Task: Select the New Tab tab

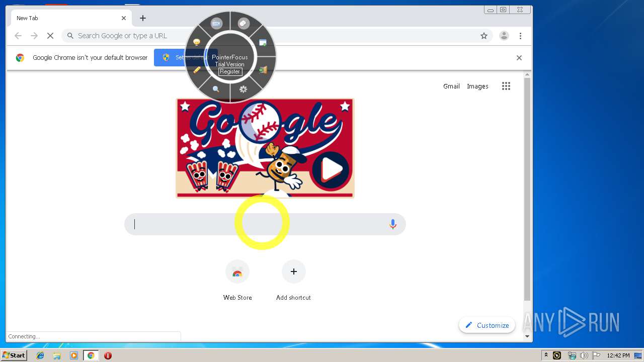Action: (71, 18)
